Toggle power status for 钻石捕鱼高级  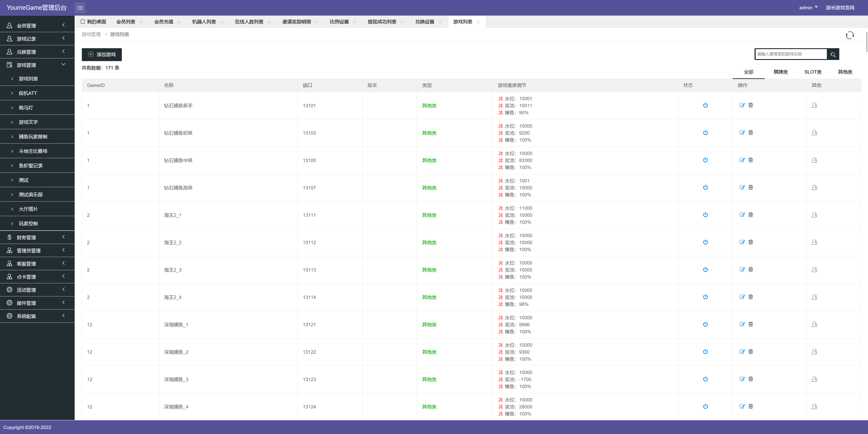[x=705, y=188]
